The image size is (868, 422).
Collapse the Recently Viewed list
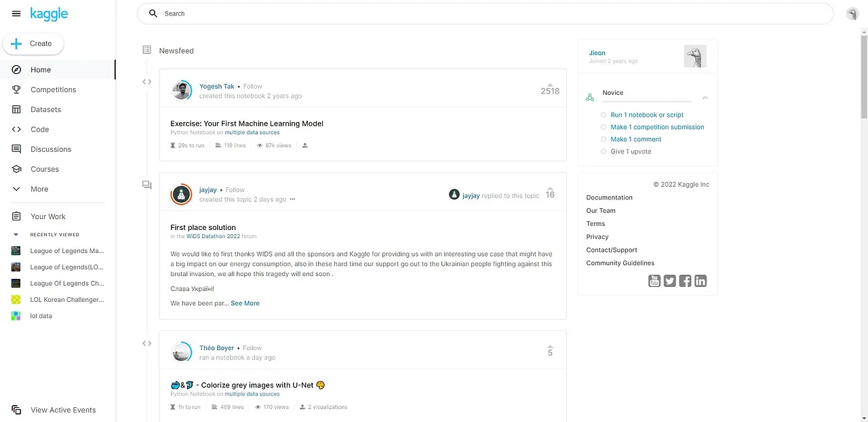16,235
